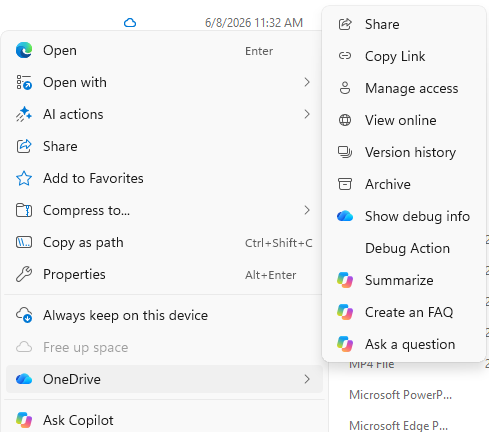Screen dimensions: 489x432
Task: Click the Manage access person icon
Action: click(345, 88)
